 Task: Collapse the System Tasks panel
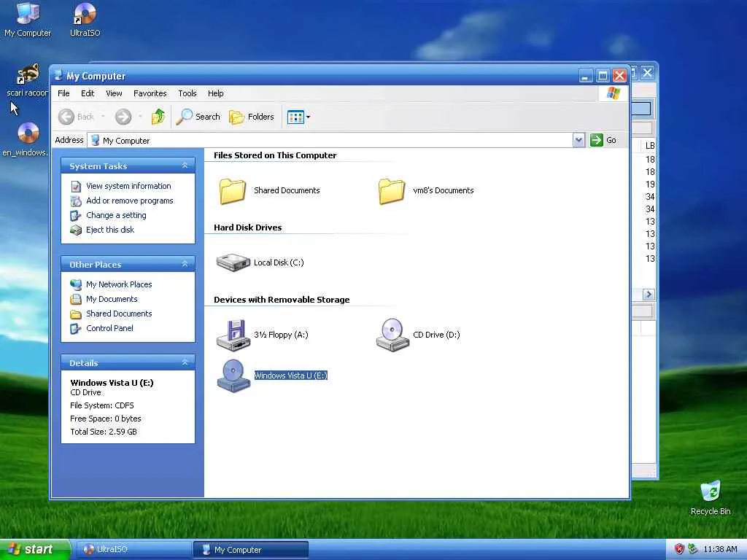185,166
